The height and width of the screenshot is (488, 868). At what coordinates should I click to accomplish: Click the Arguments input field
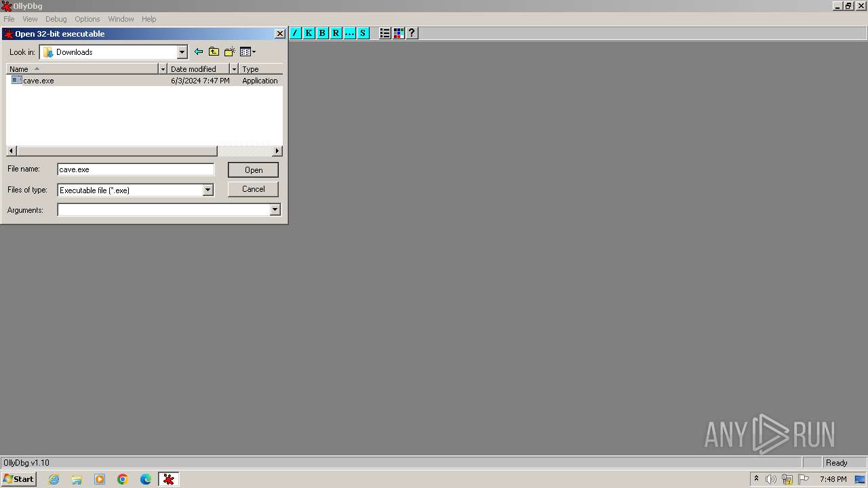click(x=163, y=210)
